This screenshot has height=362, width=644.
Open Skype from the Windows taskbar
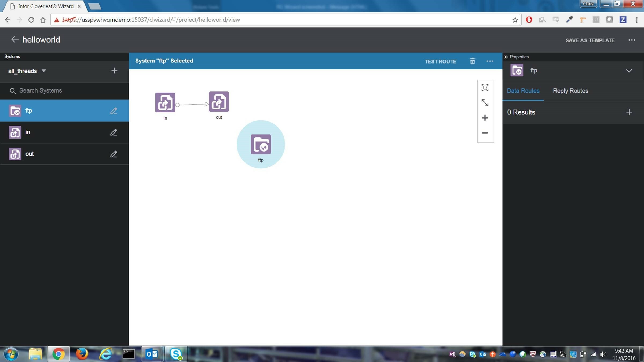click(176, 354)
